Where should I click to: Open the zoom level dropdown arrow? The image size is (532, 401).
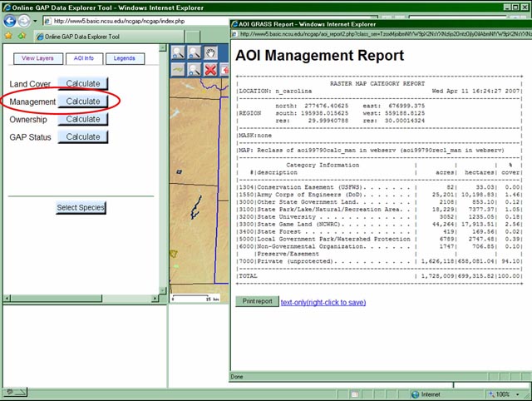[518, 394]
